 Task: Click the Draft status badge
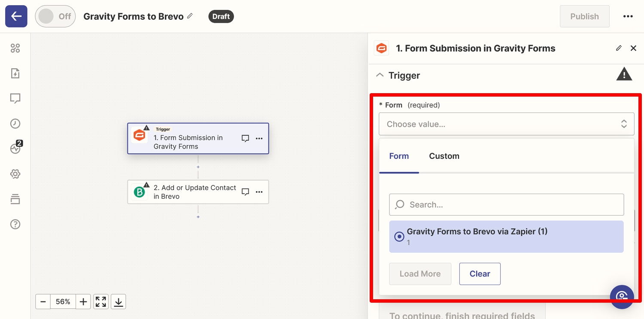(221, 16)
